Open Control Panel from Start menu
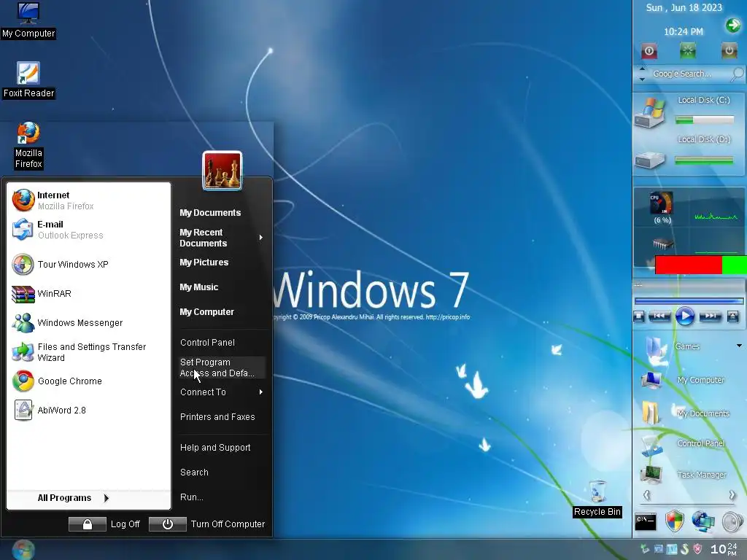Screen dimensions: 747x560 click(207, 343)
